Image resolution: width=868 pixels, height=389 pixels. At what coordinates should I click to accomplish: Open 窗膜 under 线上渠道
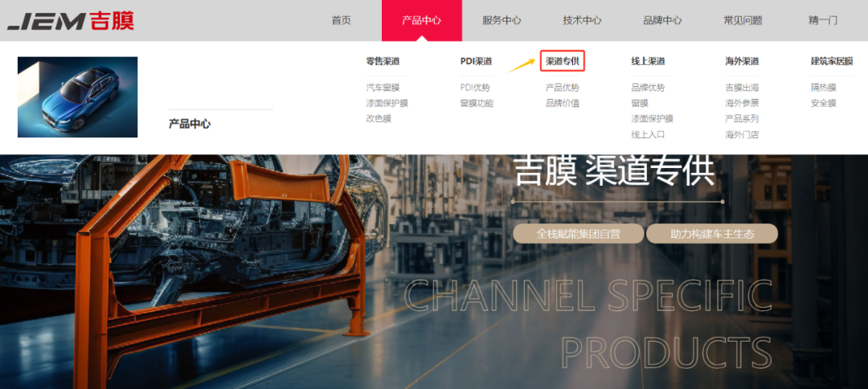(640, 103)
